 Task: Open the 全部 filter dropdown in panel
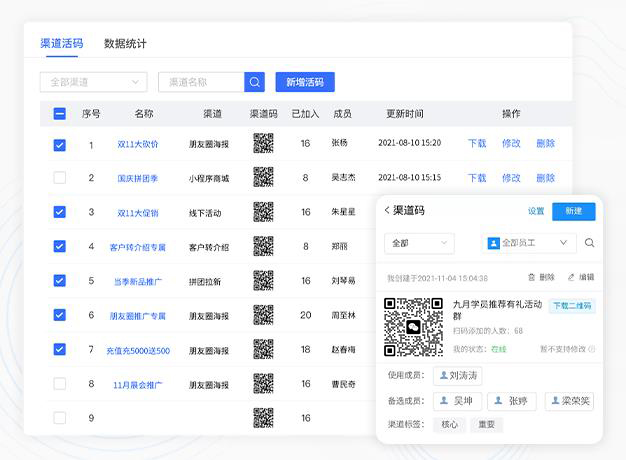tap(419, 243)
